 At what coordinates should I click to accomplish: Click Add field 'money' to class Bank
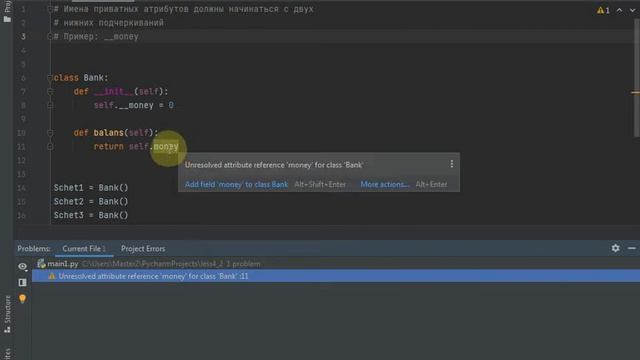(236, 184)
